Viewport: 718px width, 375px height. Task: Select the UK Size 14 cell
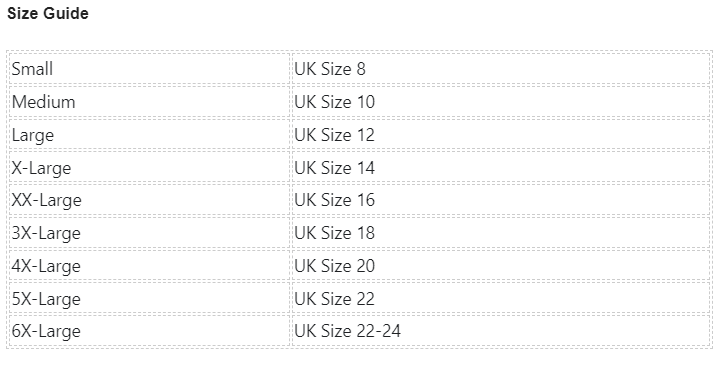[501, 168]
